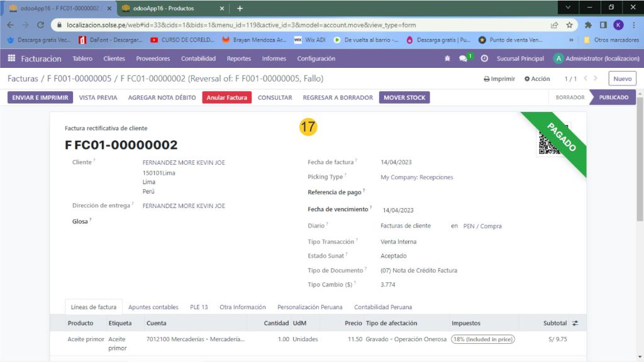This screenshot has height=362, width=644.
Task: Open Administrator user menu
Action: (596, 58)
